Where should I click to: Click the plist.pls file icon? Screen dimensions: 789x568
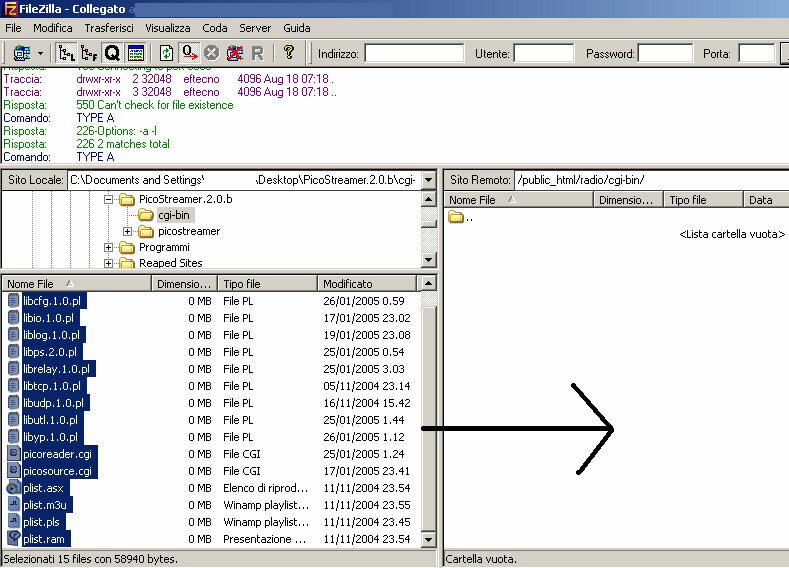click(14, 522)
